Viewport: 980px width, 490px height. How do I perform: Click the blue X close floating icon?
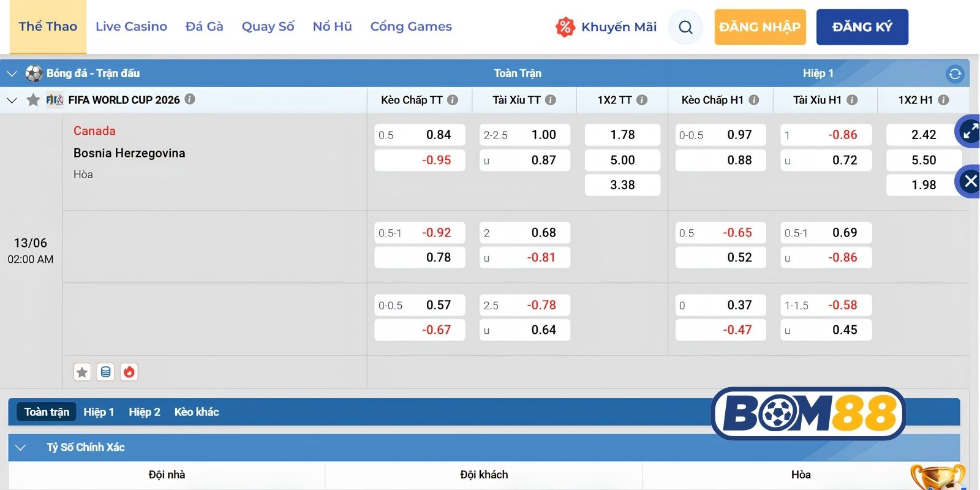(969, 181)
